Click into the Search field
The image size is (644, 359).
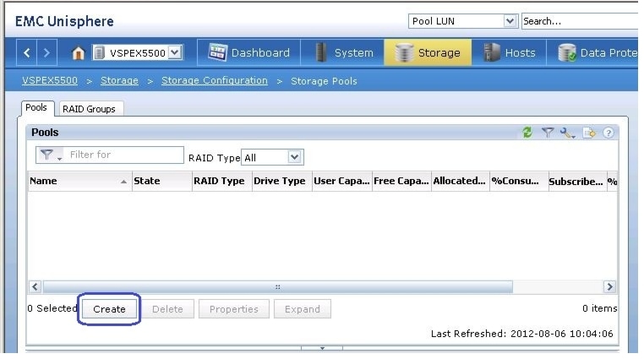click(580, 21)
